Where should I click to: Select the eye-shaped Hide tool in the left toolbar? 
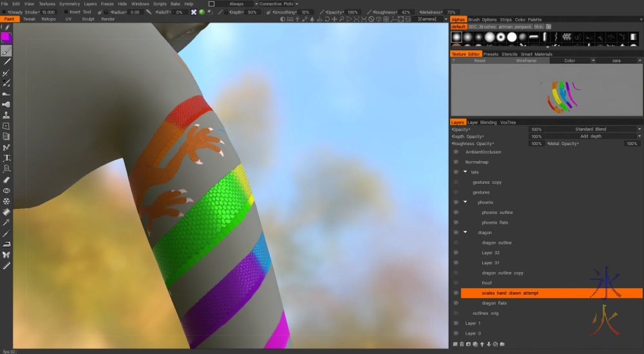(x=6, y=191)
